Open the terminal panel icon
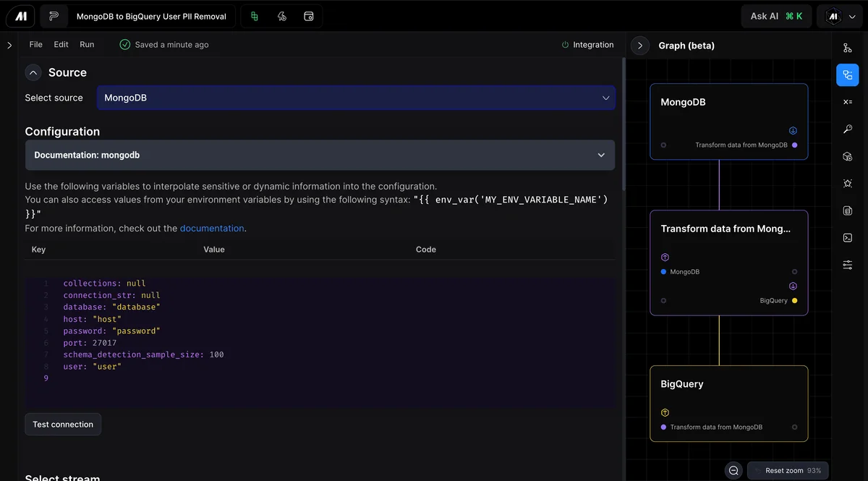The height and width of the screenshot is (481, 868). coord(847,237)
